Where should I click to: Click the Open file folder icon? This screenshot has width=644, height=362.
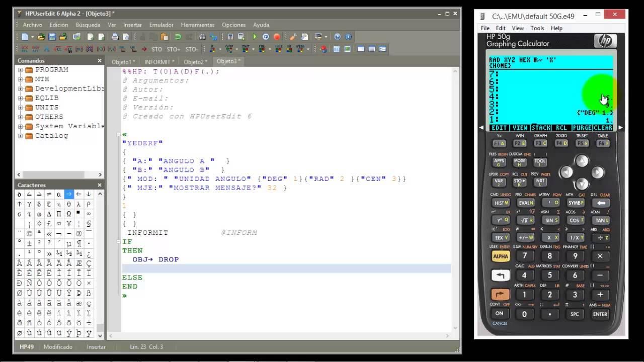click(42, 37)
